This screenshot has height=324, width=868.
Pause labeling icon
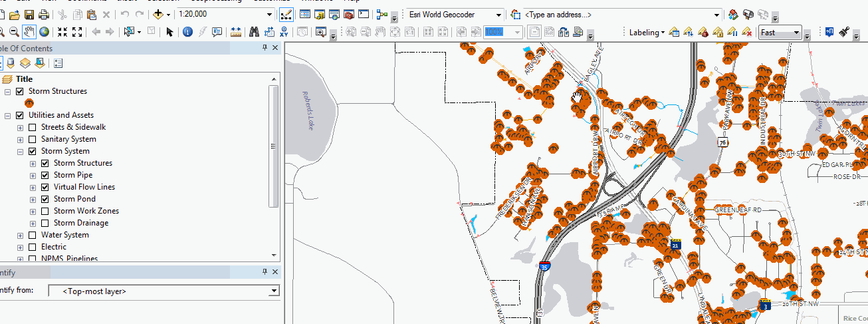pos(732,32)
